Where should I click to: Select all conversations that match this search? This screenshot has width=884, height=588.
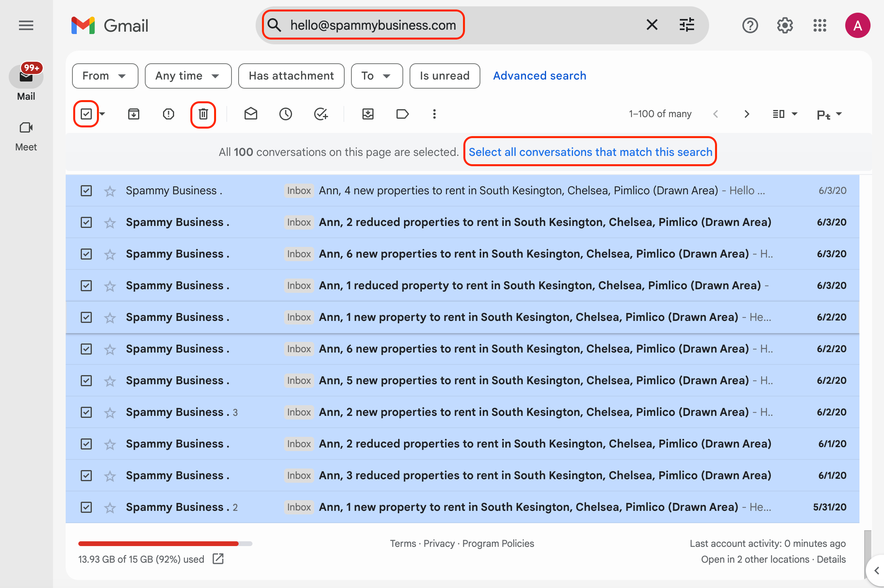590,152
